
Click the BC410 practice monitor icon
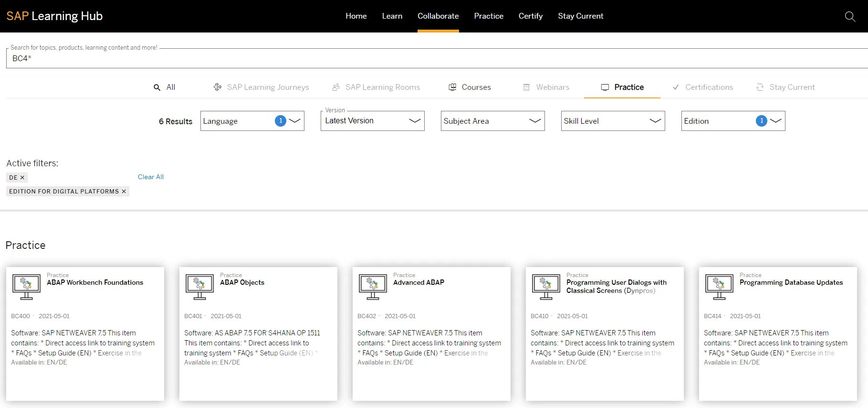click(x=546, y=287)
